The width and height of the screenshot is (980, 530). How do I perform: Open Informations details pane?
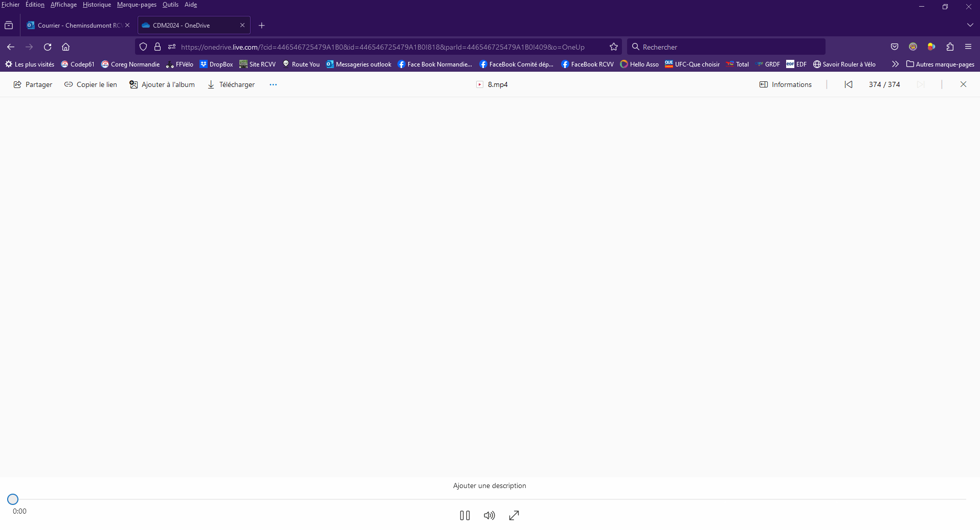[786, 84]
